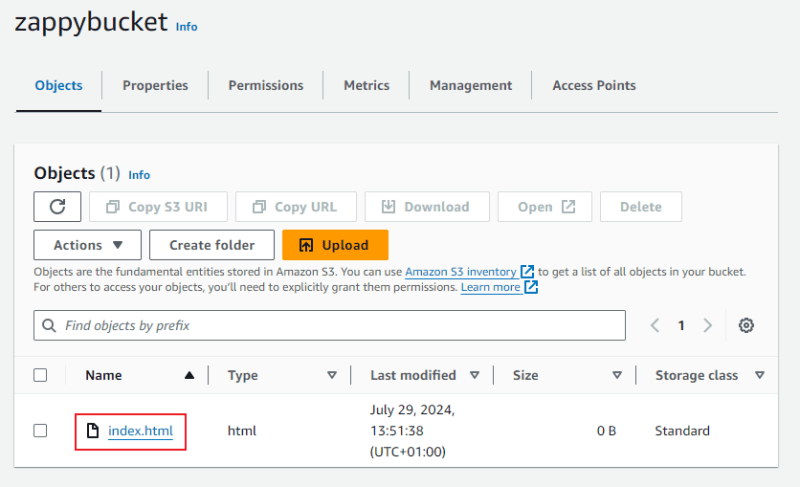This screenshot has width=800, height=487.
Task: Tick the select-all checkbox in table header
Action: coord(40,375)
